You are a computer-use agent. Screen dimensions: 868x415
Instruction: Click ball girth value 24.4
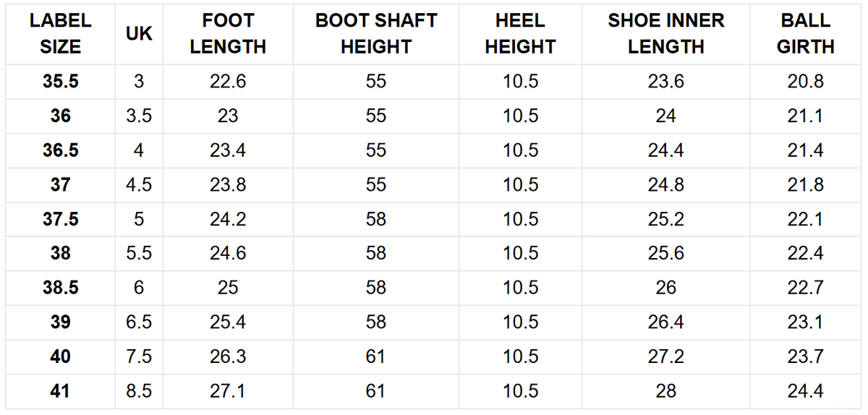click(x=805, y=391)
